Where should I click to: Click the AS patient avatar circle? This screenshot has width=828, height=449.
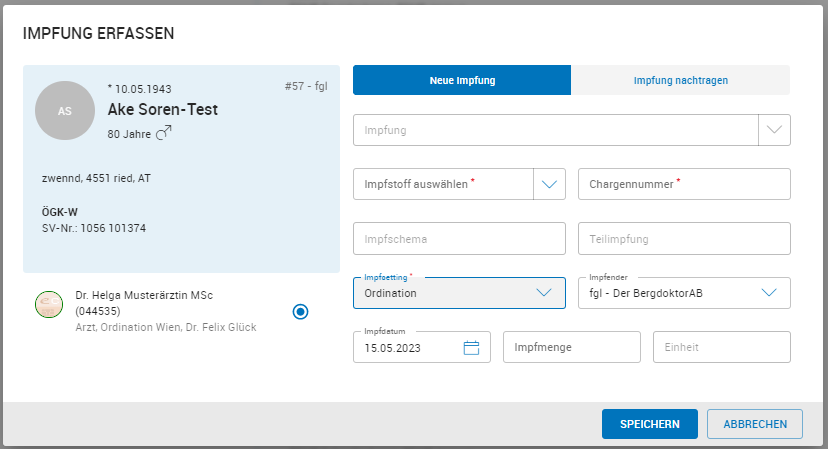(x=65, y=111)
